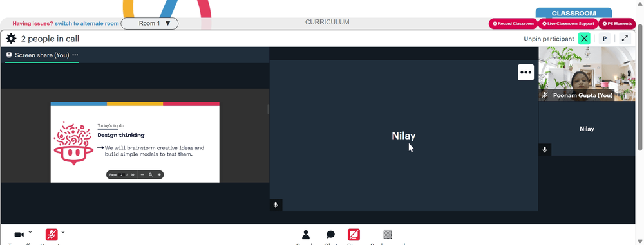
Task: Enter full screen with expand arrows icon
Action: 625,39
